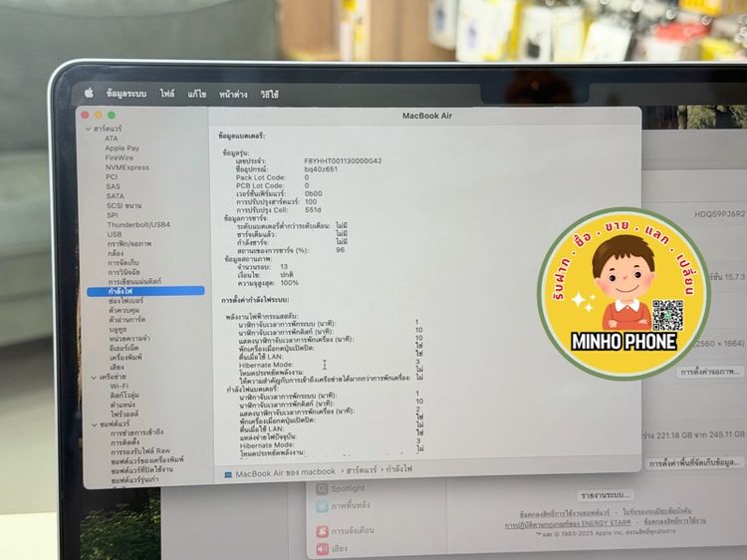This screenshot has width=747, height=560.
Task: Select PCI in the sidebar
Action: 112,176
